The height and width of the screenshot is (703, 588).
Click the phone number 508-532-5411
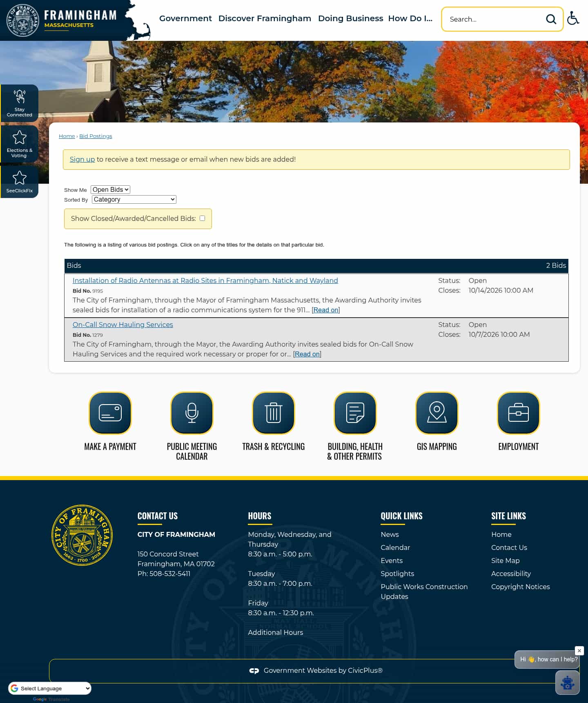click(x=170, y=574)
